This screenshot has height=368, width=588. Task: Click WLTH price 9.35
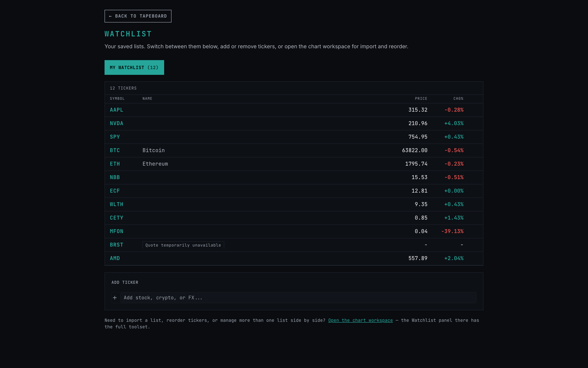pyautogui.click(x=421, y=204)
